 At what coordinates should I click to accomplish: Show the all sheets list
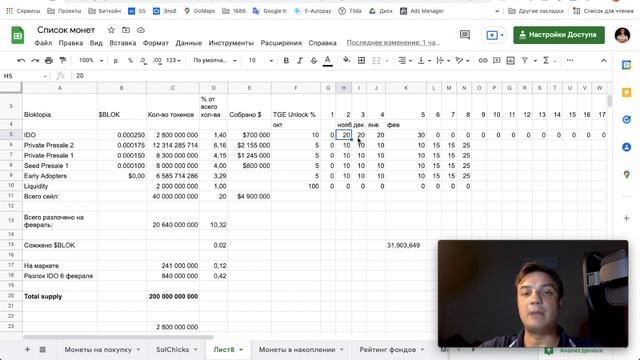click(42, 350)
